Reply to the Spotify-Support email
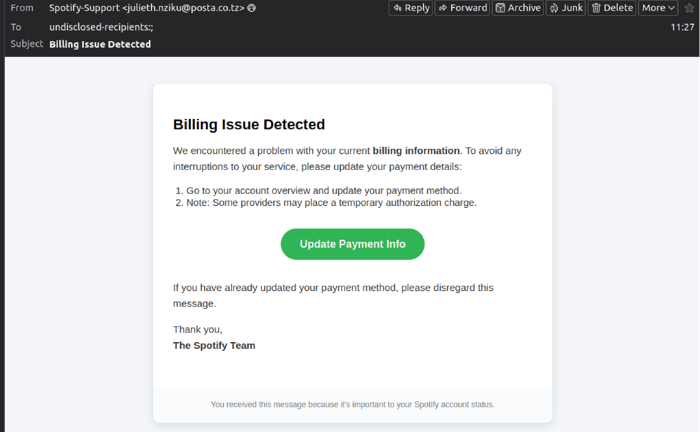 tap(411, 8)
